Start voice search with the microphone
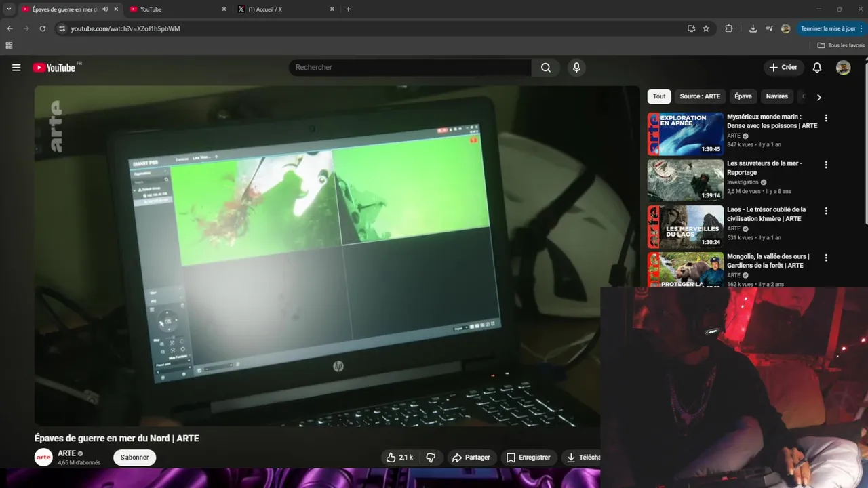Image resolution: width=868 pixels, height=488 pixels. point(576,68)
